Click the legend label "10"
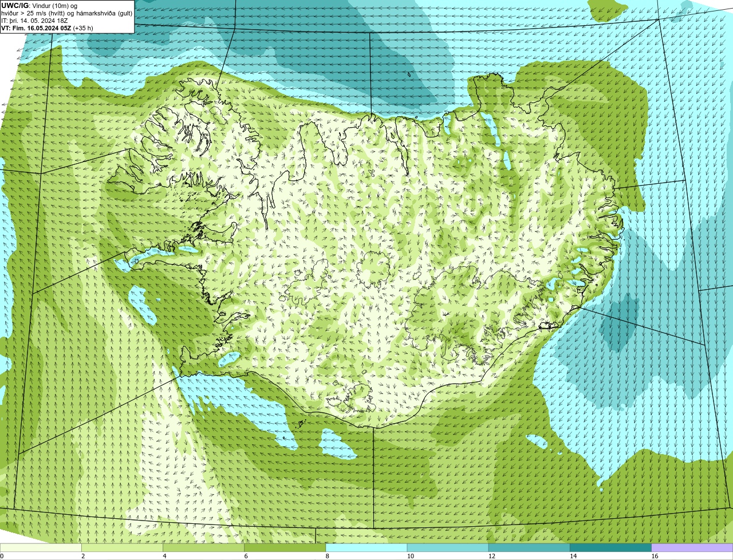 410,556
